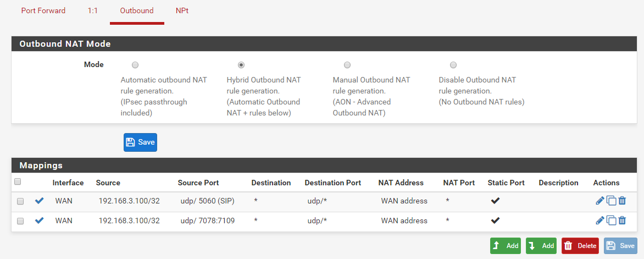
Task: Open the 1:1 NAT tab
Action: [93, 11]
